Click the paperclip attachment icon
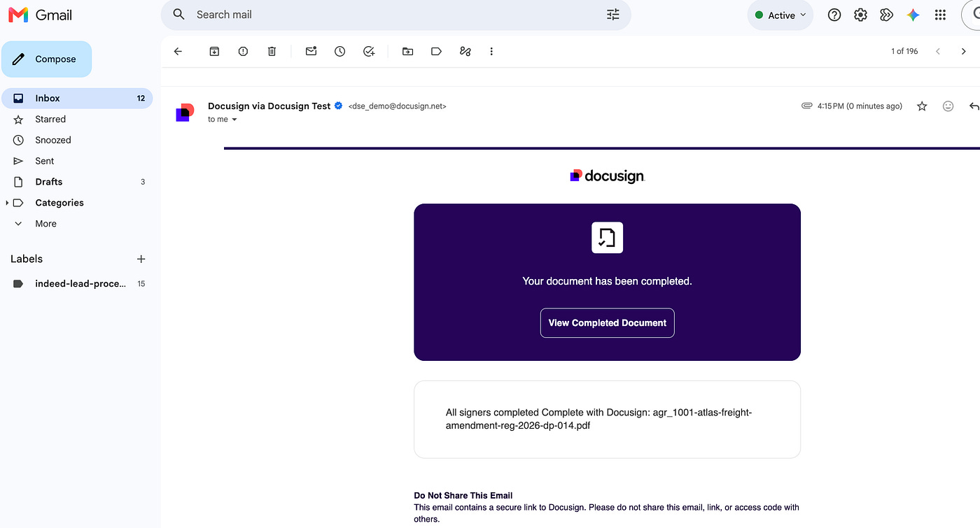980x528 pixels. click(807, 106)
